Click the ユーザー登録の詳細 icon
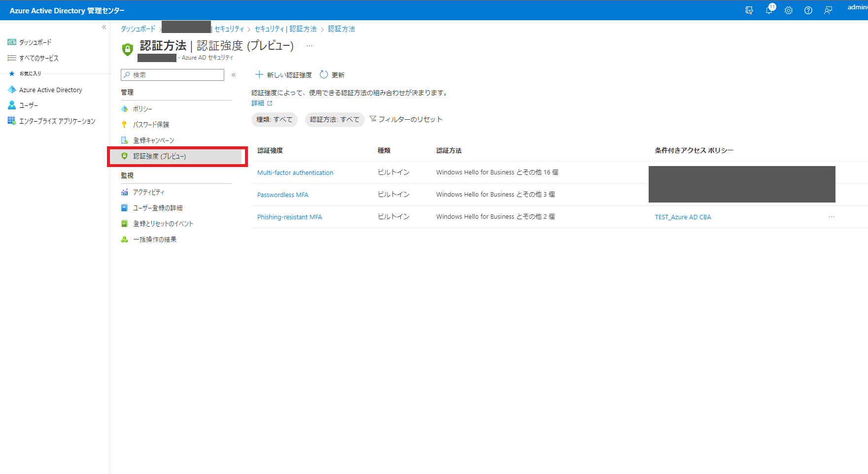Viewport: 868px width, 474px height. tap(125, 208)
